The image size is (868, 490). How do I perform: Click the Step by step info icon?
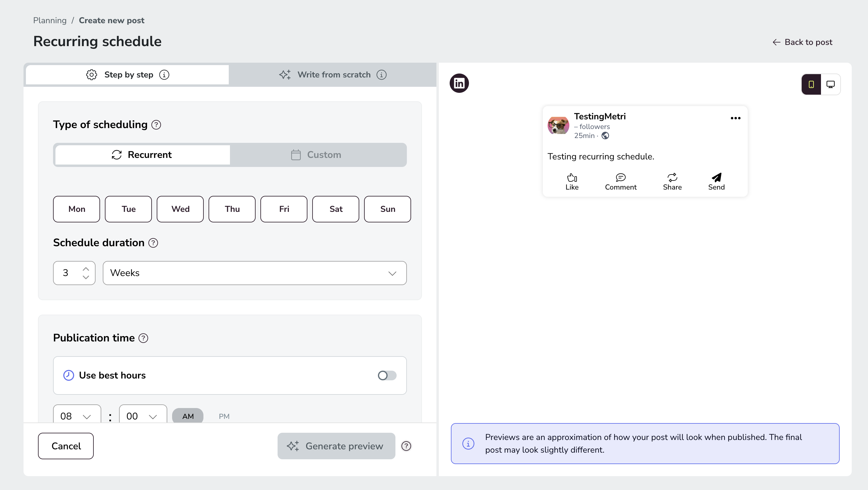click(164, 75)
